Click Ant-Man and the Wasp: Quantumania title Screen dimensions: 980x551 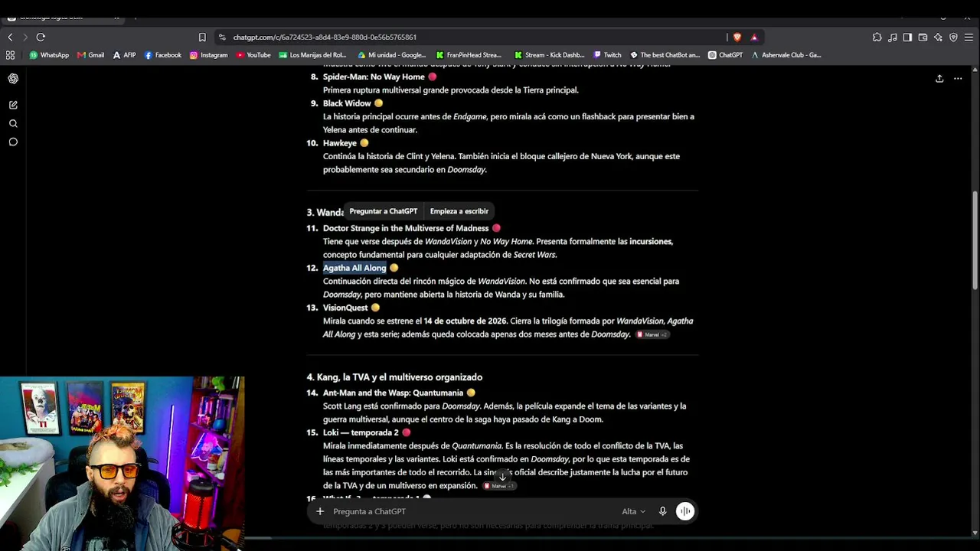394,393
